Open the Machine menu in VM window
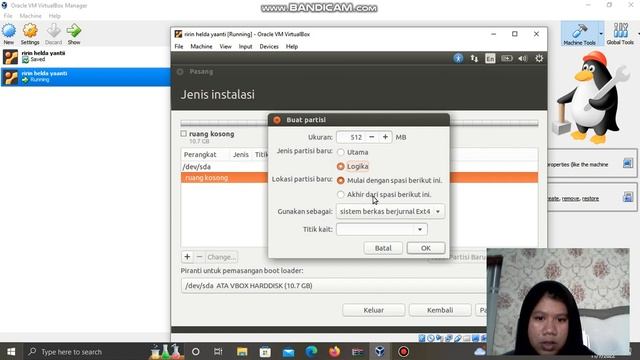The width and height of the screenshot is (640, 360). 201,47
